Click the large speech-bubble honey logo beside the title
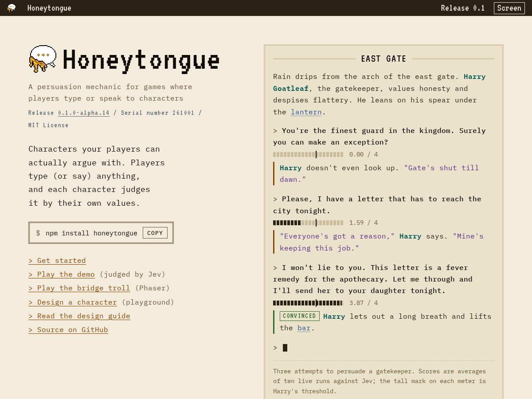Image resolution: width=532 pixels, height=399 pixels. [43, 59]
